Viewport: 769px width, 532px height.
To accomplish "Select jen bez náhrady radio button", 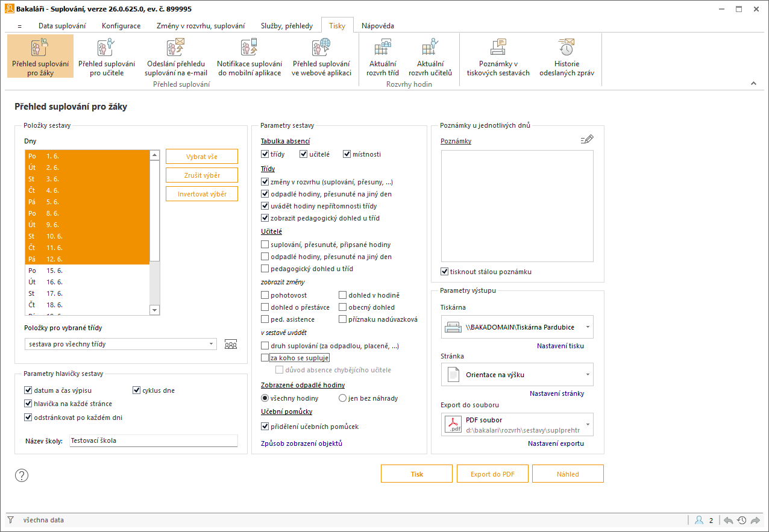I will tap(342, 398).
